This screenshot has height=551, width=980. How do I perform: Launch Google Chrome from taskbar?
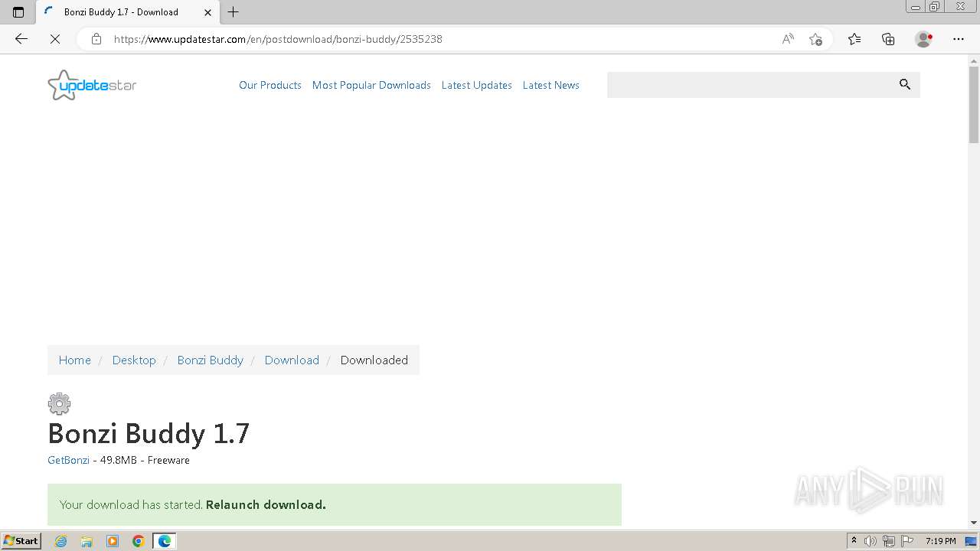pyautogui.click(x=139, y=541)
